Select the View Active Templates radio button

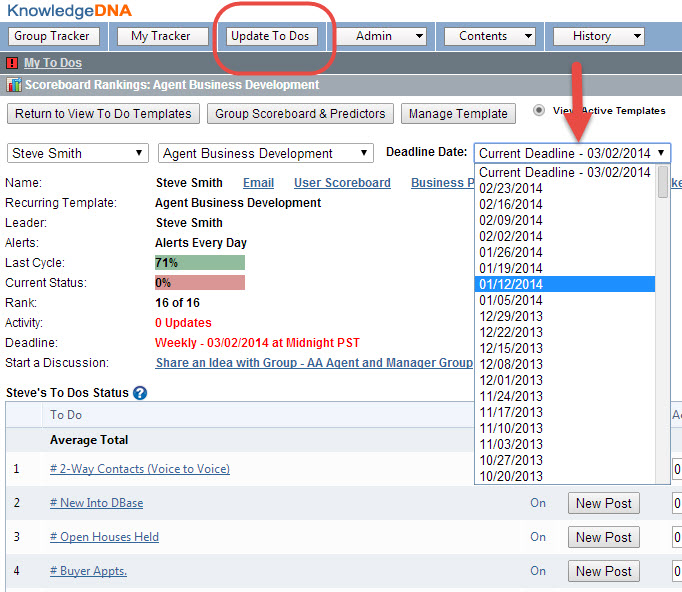coord(540,110)
